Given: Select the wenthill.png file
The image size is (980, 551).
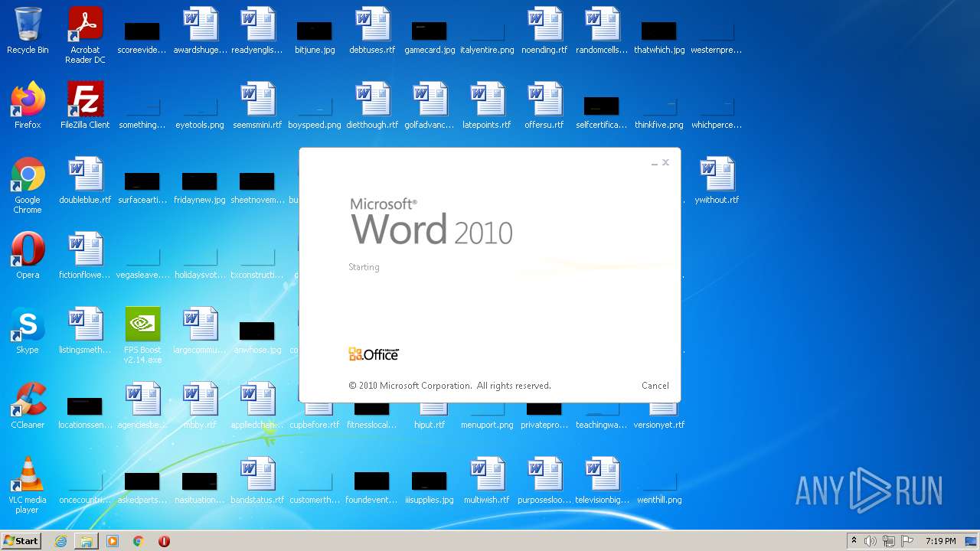Looking at the screenshot, I should (659, 487).
